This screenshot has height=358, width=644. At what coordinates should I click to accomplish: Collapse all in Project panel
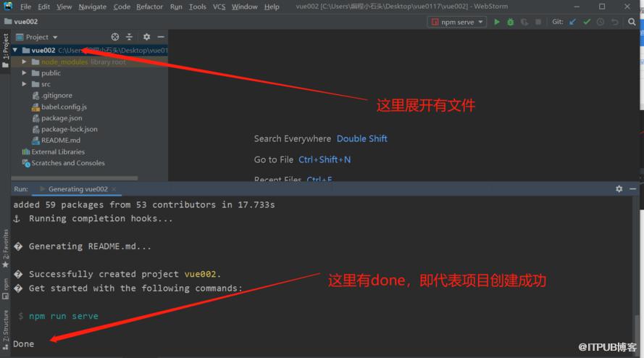click(130, 37)
